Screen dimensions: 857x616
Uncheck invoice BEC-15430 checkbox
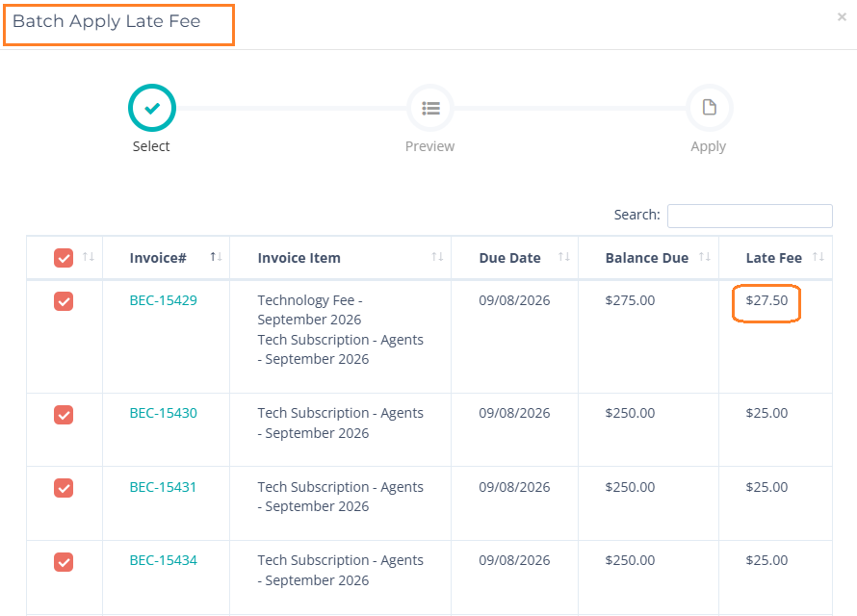[x=64, y=415]
